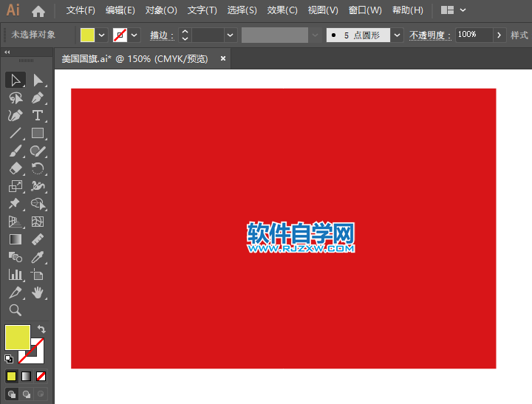532x404 pixels.
Task: Expand the 5 点圆形 brush dropdown
Action: click(398, 35)
